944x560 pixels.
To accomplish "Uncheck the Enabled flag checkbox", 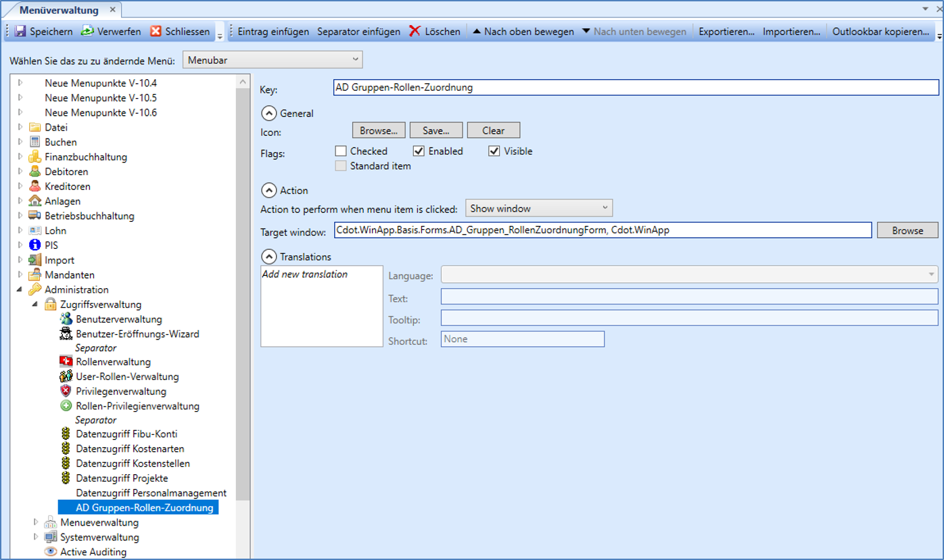I will tap(419, 151).
